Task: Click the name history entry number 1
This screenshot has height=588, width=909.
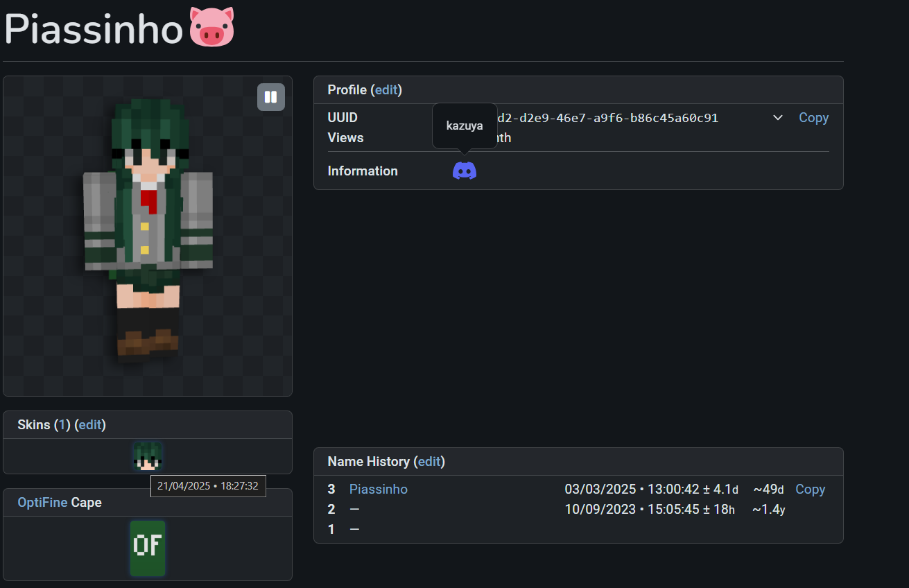Action: (331, 530)
